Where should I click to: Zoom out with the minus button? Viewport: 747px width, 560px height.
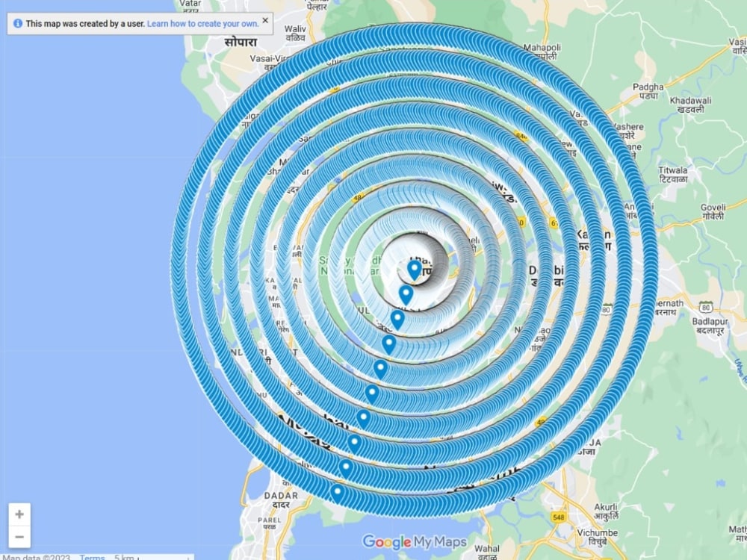(x=19, y=537)
